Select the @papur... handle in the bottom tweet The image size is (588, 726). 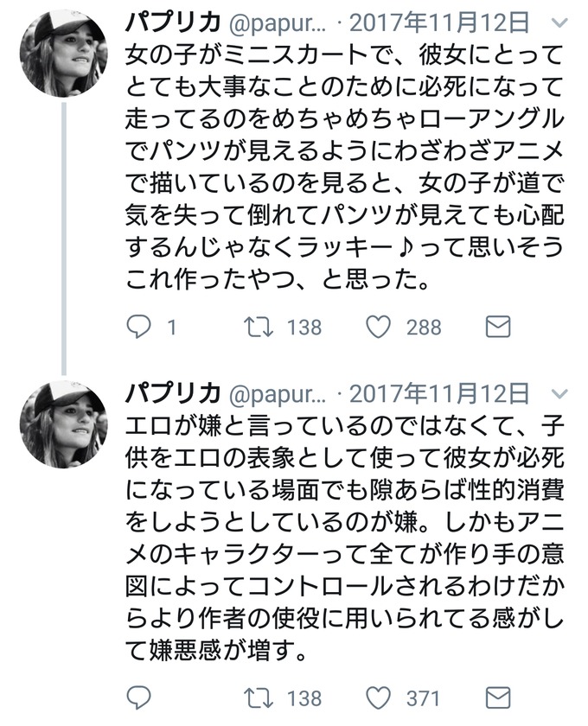pos(277,395)
